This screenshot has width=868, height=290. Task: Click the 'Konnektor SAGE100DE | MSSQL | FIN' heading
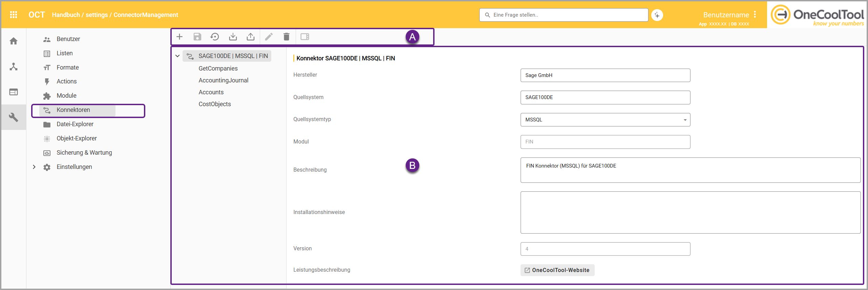pyautogui.click(x=346, y=58)
